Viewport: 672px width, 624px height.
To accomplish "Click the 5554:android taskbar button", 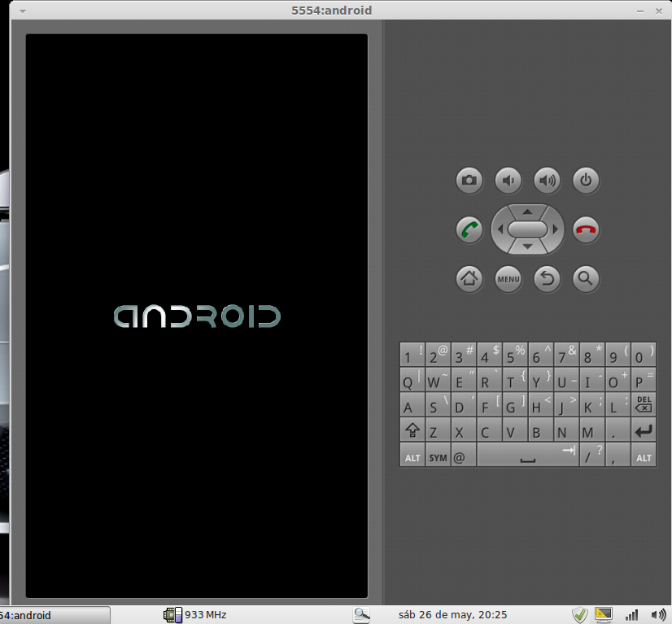I will point(55,615).
